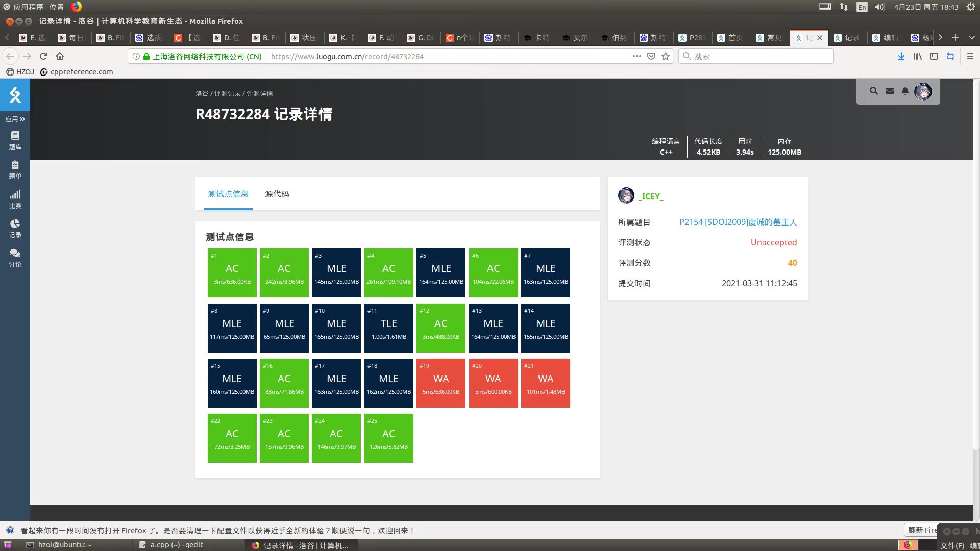Click the Firefox search input field
The image size is (980, 551).
[755, 56]
